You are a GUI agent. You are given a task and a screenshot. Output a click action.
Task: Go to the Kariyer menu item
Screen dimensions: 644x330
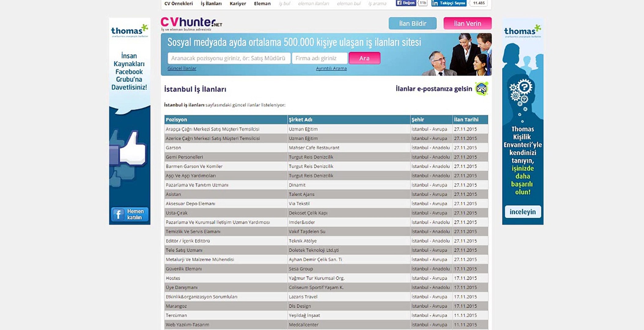(x=238, y=4)
